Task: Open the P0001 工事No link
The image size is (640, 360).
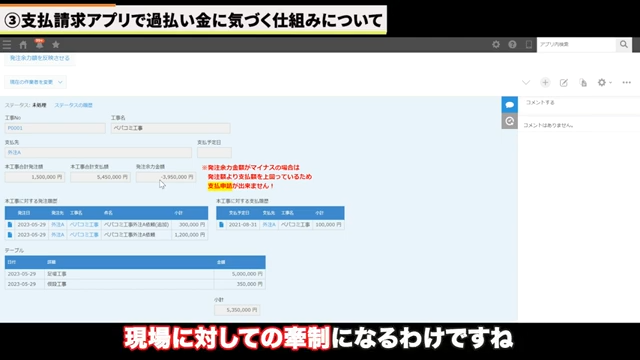Action: [15, 128]
